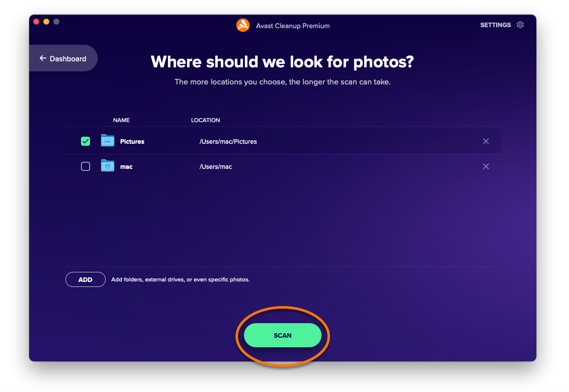Click the mac home folder icon
Image resolution: width=569 pixels, height=392 pixels.
click(x=108, y=166)
